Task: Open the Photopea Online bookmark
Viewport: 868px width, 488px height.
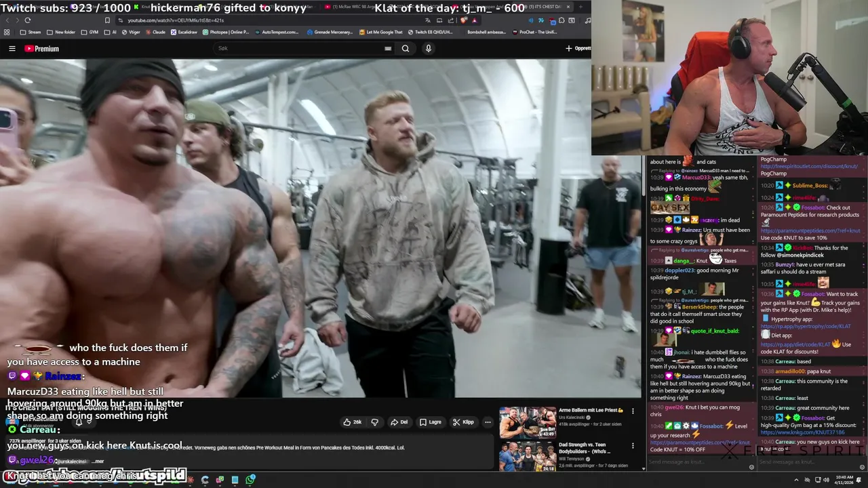Action: click(x=225, y=32)
